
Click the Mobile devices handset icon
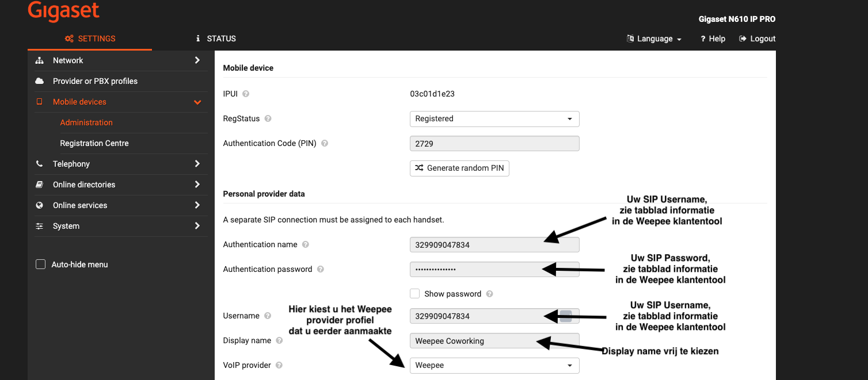coord(40,102)
